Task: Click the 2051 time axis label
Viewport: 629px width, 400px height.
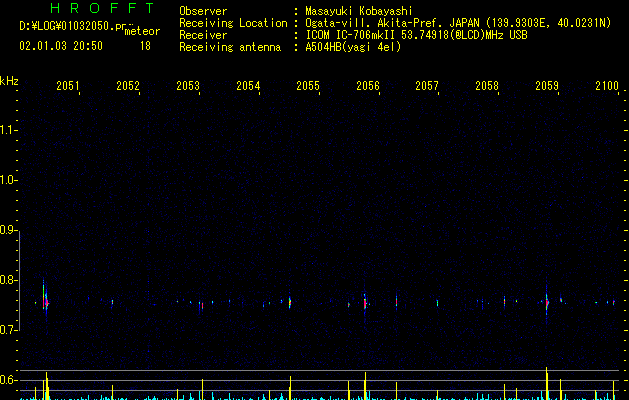Action: 68,85
